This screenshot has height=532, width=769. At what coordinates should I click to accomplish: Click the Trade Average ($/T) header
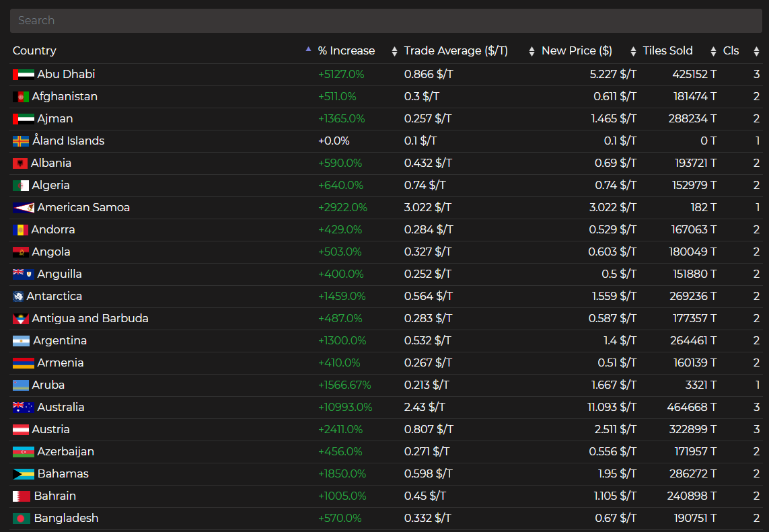coord(455,51)
